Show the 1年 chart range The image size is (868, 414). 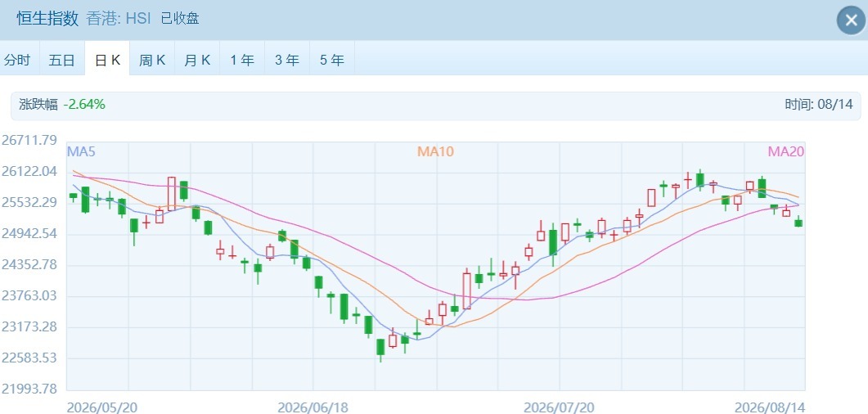242,60
